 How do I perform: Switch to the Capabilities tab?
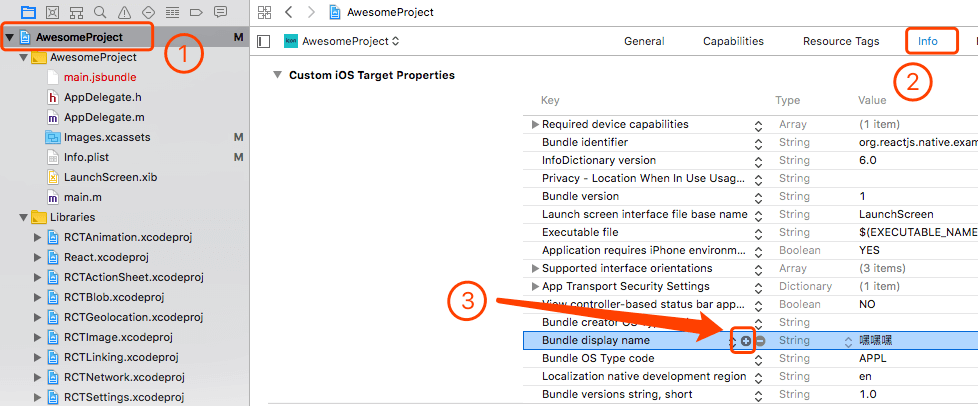tap(734, 41)
